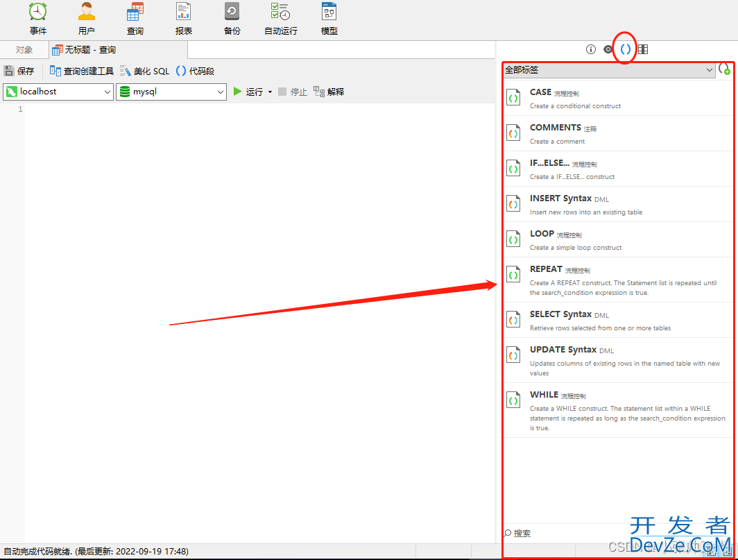Image resolution: width=738 pixels, height=560 pixels.
Task: Open the 全部标签 tag filter dropdown
Action: tap(609, 70)
